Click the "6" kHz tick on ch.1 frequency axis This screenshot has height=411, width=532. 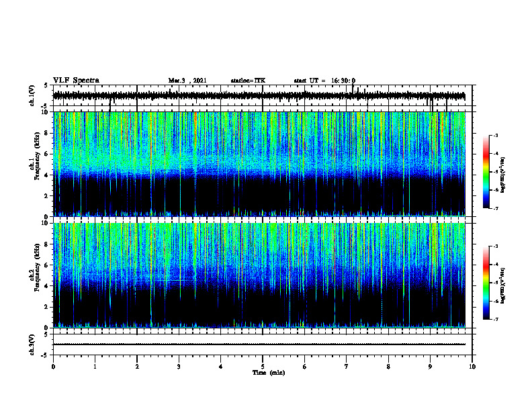tap(47, 154)
